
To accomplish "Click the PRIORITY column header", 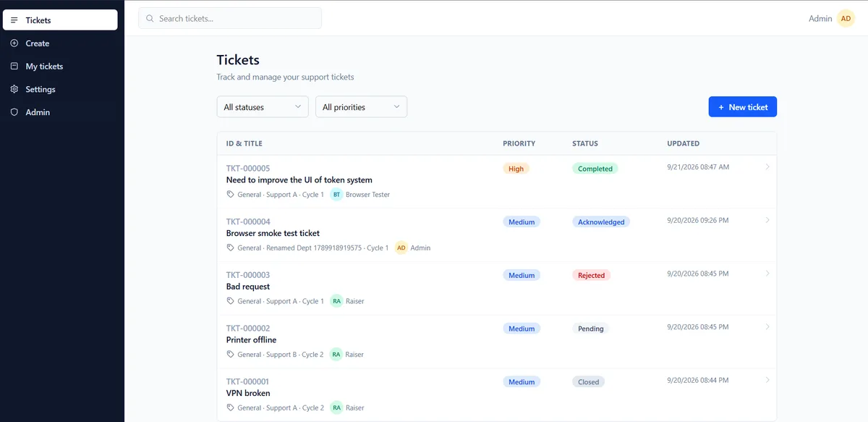I will coord(519,143).
